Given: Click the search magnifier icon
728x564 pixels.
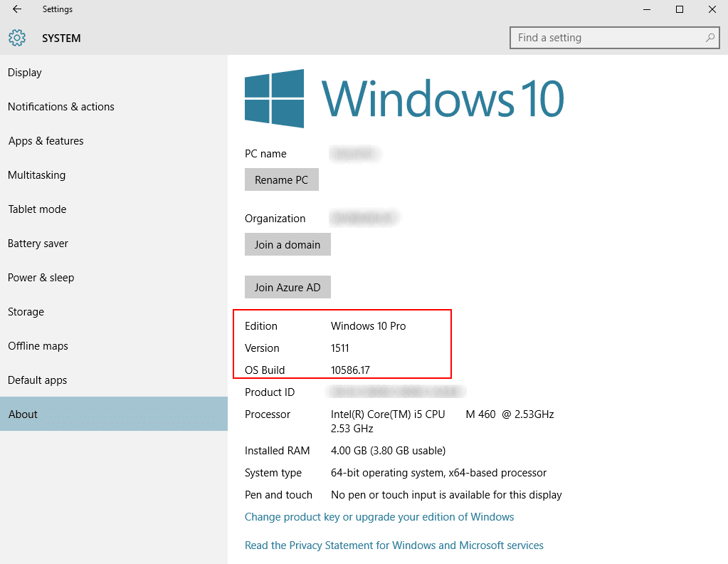Looking at the screenshot, I should [x=710, y=38].
